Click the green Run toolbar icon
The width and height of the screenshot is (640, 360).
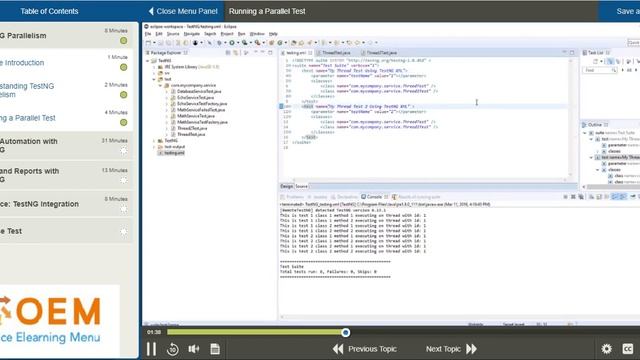232,43
